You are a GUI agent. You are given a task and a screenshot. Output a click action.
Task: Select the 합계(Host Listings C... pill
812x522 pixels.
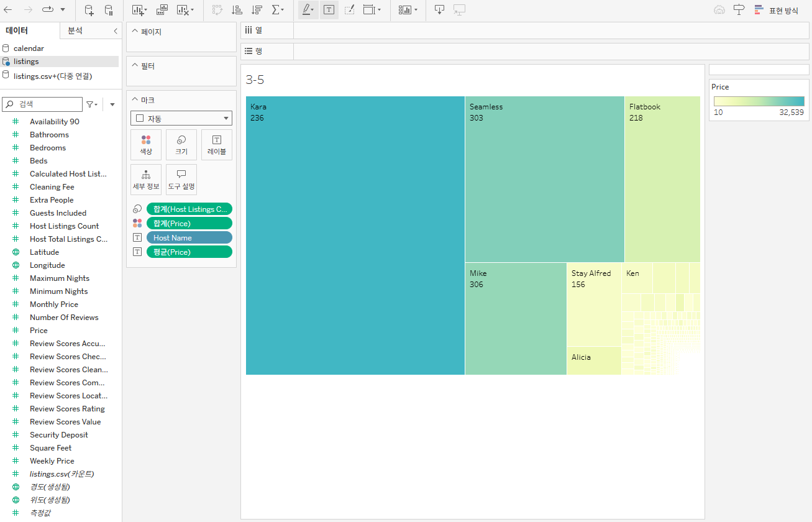click(x=189, y=209)
